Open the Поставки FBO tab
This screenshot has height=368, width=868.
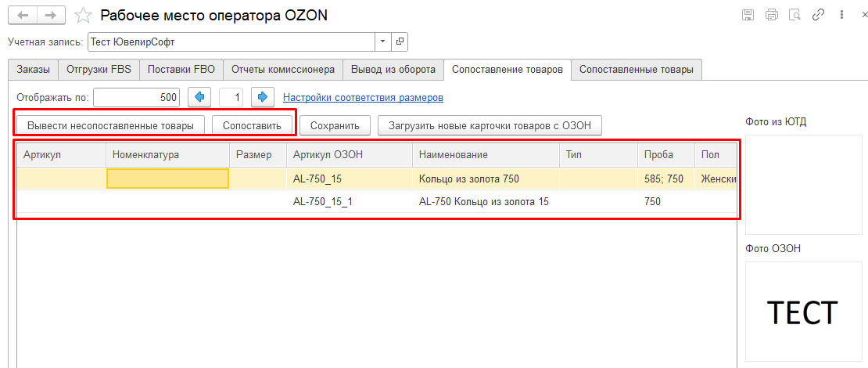(x=181, y=69)
